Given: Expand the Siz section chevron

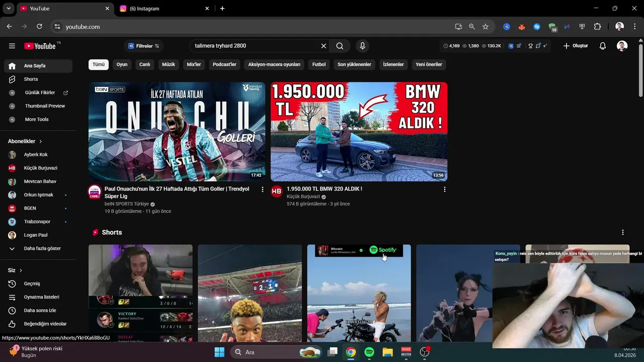Looking at the screenshot, I should (21, 270).
